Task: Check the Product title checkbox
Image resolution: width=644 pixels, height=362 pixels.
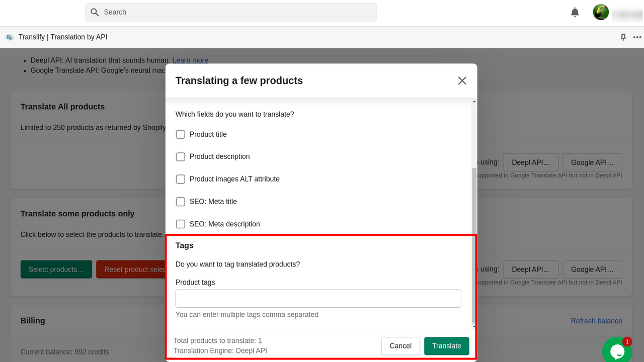Action: [x=180, y=134]
